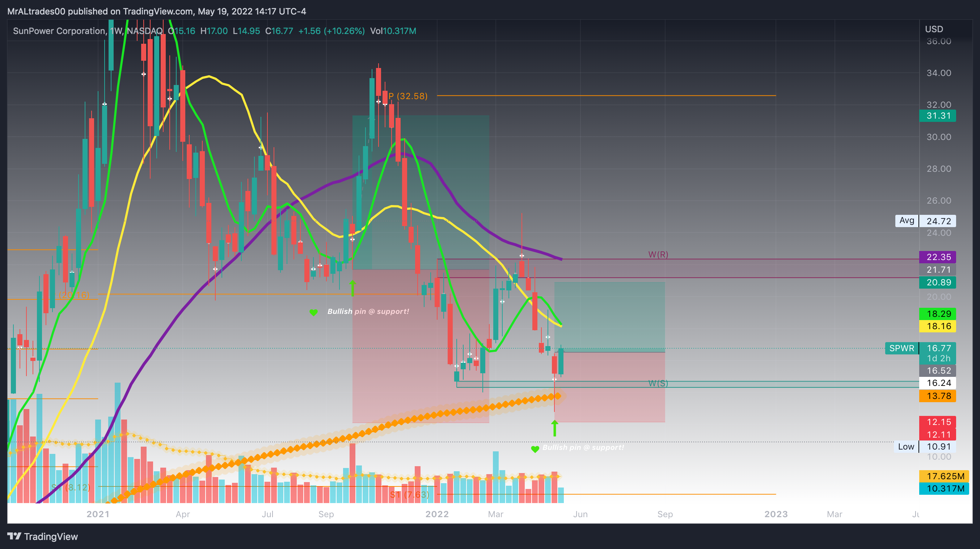Select the W(S) weekly support label
Image resolution: width=980 pixels, height=549 pixels.
coord(658,383)
